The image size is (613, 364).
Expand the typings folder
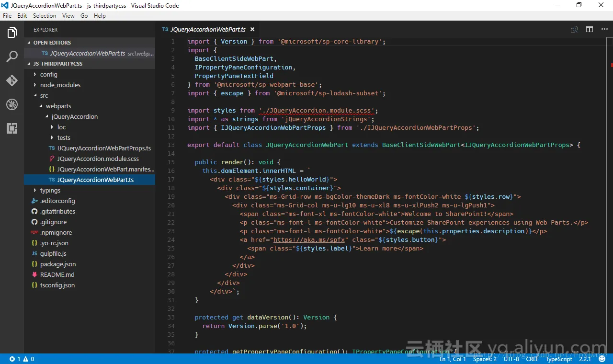[x=90, y=190]
